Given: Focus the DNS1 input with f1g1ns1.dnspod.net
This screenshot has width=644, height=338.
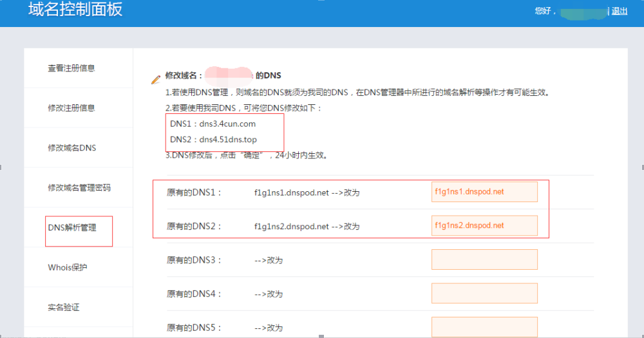Looking at the screenshot, I should click(484, 192).
